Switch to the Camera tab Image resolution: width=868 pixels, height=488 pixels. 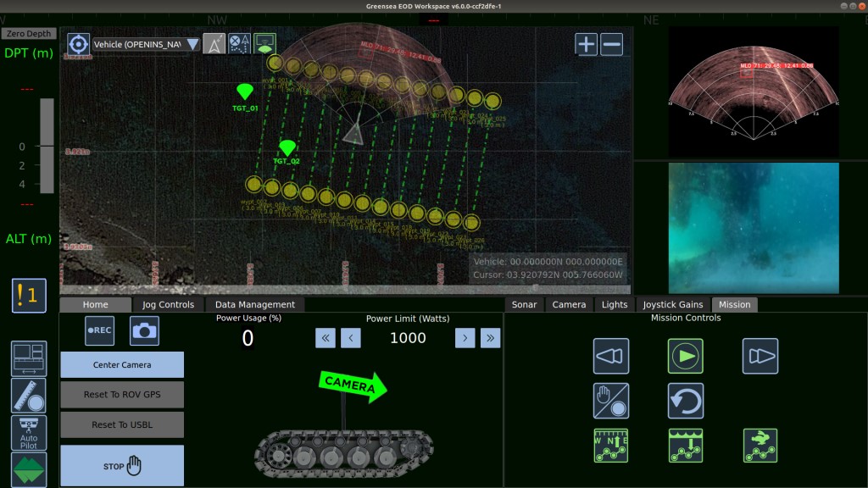coord(569,304)
